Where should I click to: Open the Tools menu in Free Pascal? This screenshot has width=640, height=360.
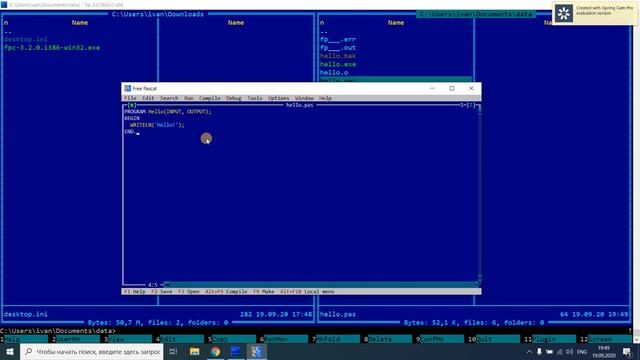click(255, 98)
